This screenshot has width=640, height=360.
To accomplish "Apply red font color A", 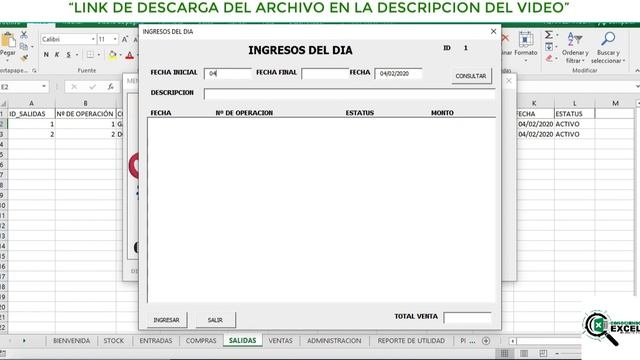I will (x=130, y=55).
